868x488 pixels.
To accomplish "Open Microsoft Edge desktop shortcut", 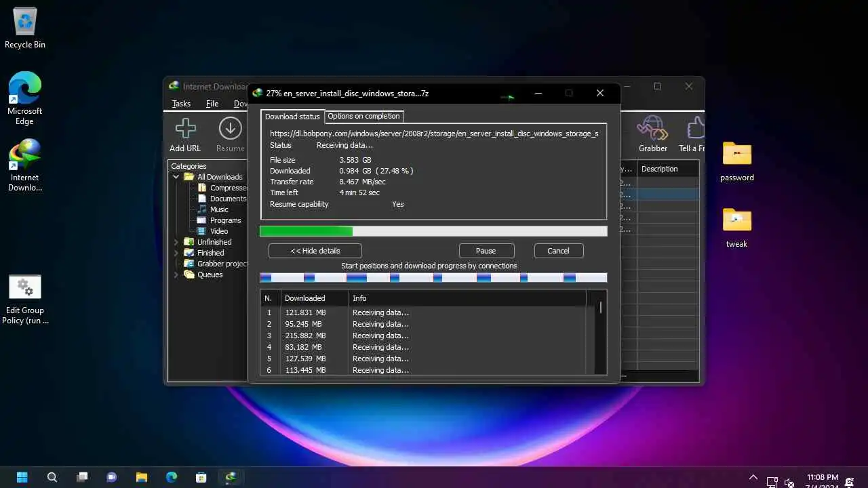I will [x=25, y=98].
